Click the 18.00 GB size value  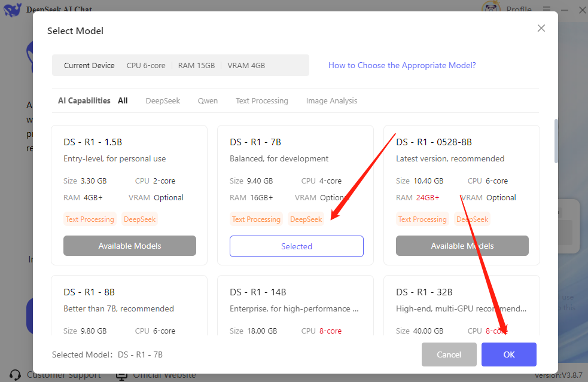(x=262, y=331)
